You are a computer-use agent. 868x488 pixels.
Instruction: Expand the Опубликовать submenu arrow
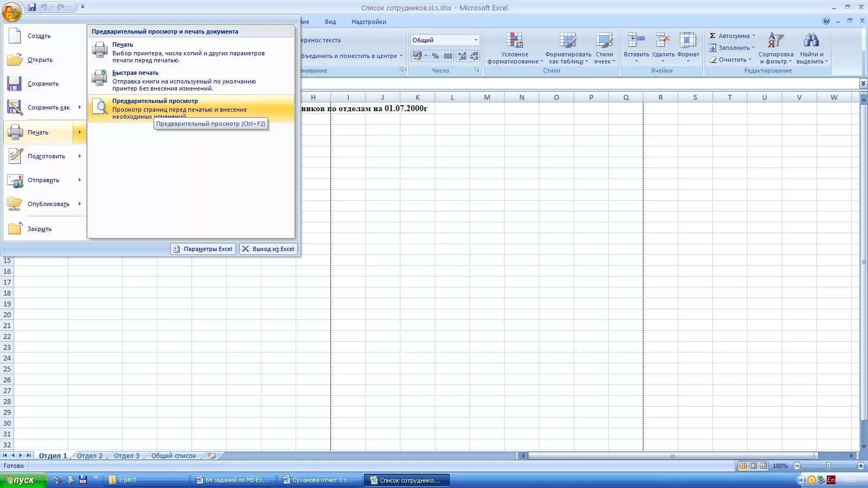[x=80, y=204]
